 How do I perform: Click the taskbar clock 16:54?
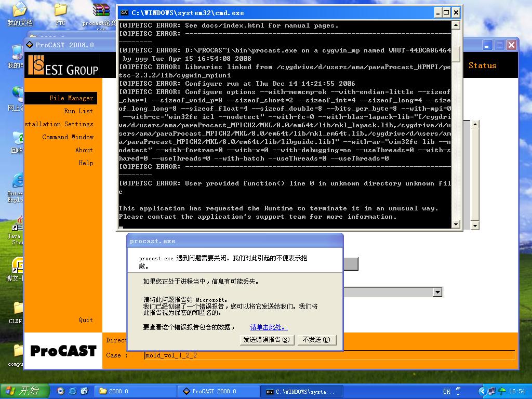[x=517, y=391]
